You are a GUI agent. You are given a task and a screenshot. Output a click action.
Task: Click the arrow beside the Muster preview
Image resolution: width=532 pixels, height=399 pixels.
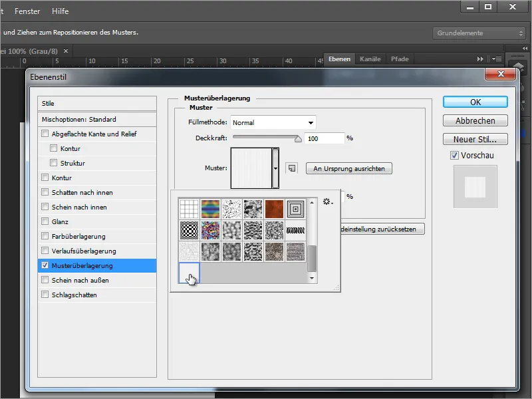tap(275, 168)
